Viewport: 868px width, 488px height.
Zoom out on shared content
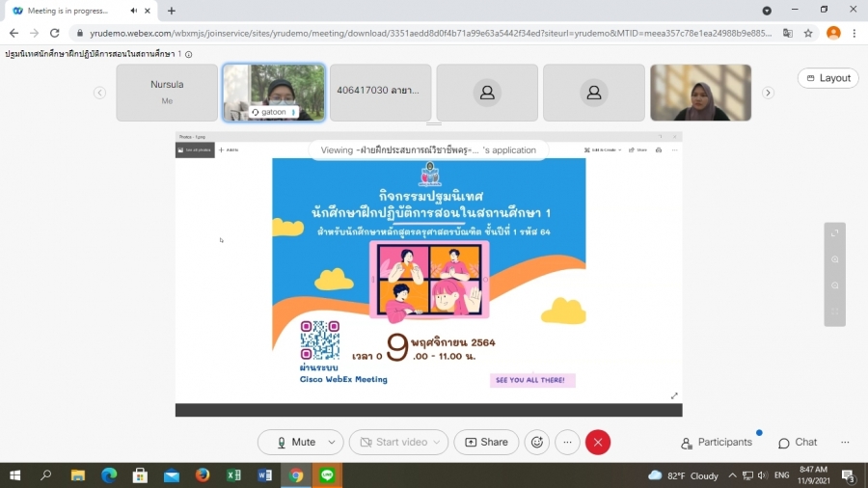pos(835,285)
